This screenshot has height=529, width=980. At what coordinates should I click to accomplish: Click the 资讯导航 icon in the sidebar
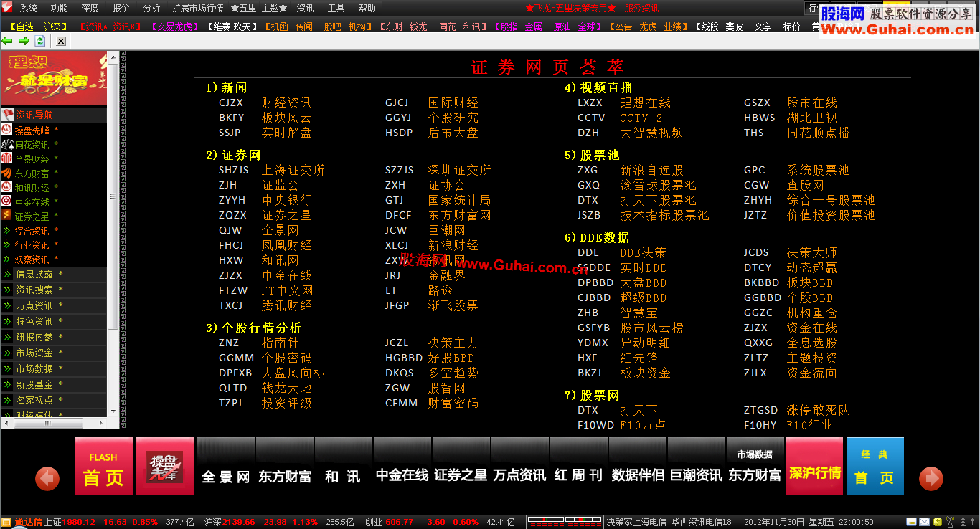[x=6, y=115]
